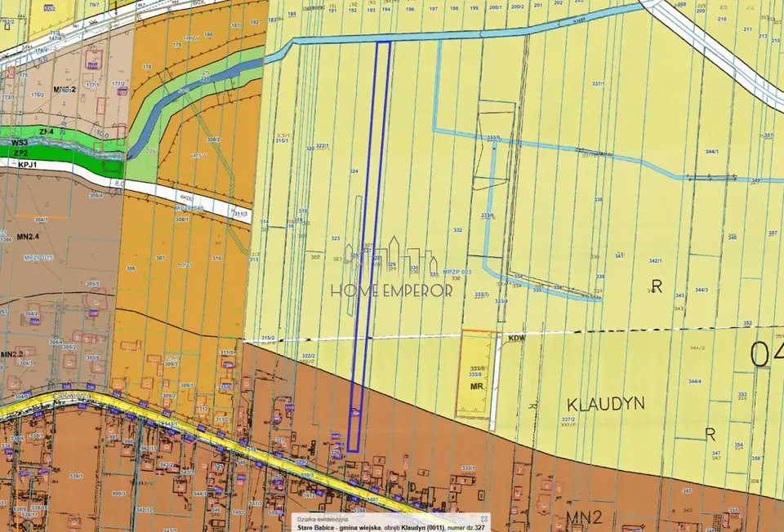The image size is (784, 532).
Task: Close the Działka ewidencyjna info popup
Action: pos(484,519)
